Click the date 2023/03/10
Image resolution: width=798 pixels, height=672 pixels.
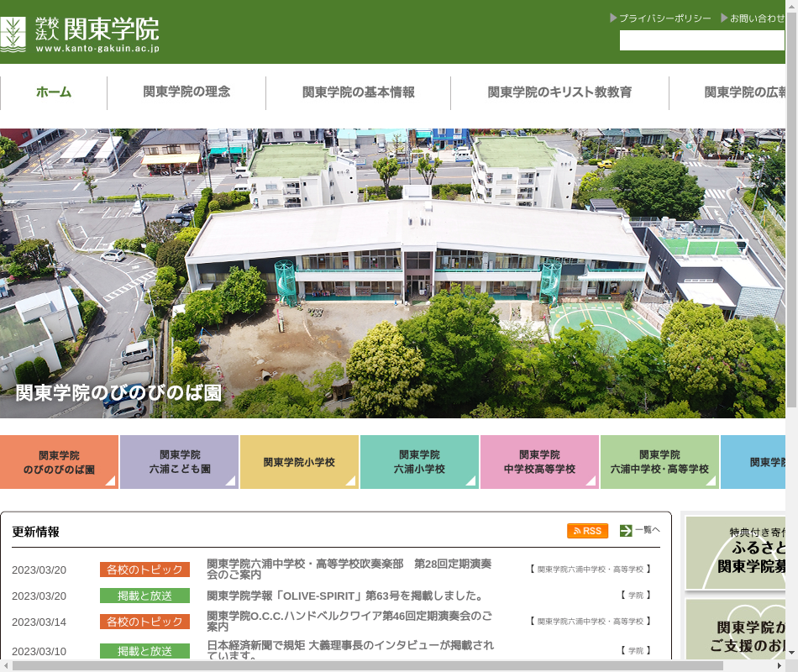(39, 652)
